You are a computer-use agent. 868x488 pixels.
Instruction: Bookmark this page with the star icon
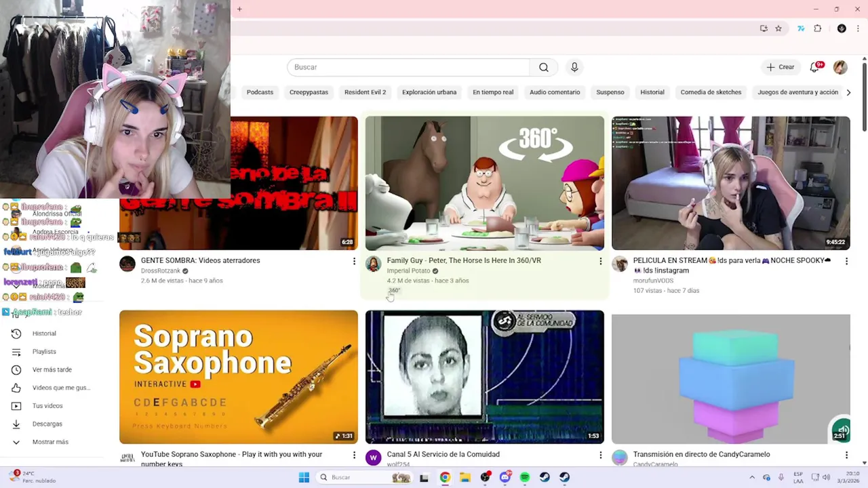(x=778, y=28)
